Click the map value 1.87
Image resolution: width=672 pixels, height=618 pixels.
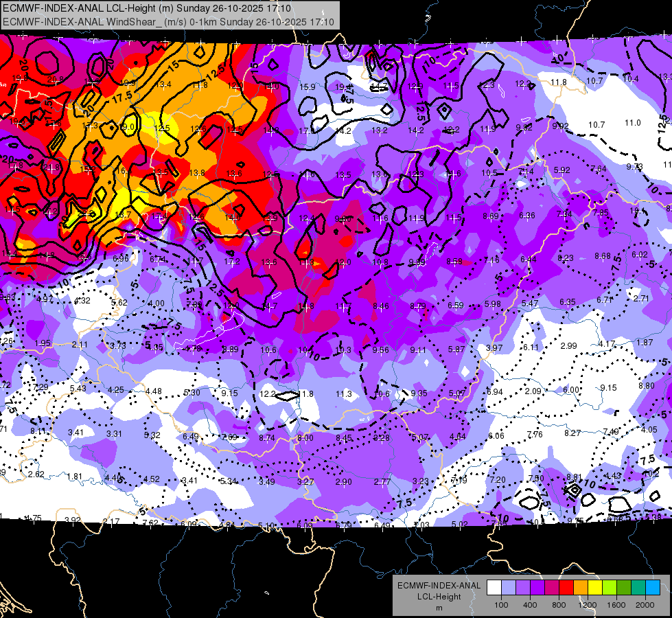(645, 342)
